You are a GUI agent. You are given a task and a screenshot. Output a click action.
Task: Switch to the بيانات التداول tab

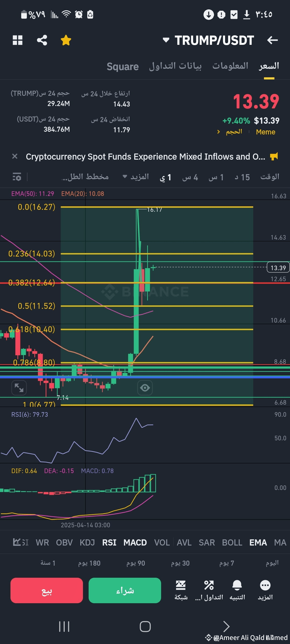pos(175,66)
